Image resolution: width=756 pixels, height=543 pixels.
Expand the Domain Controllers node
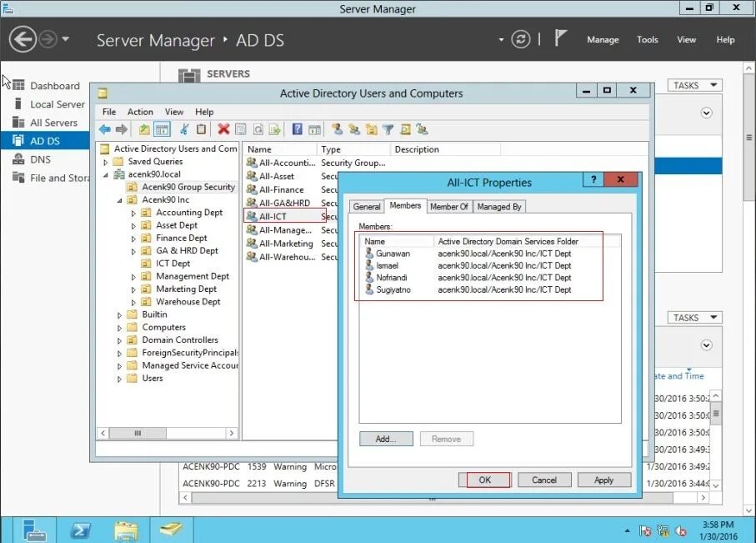pyautogui.click(x=119, y=340)
